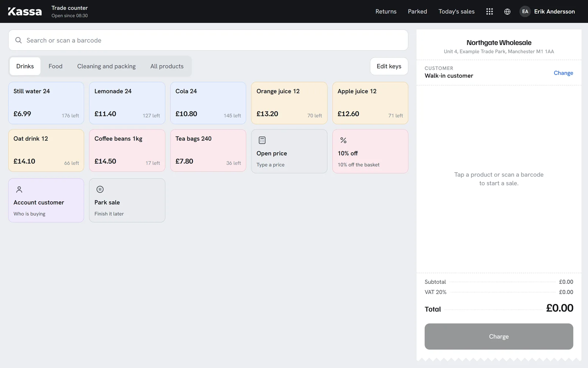
Task: Click the search magnifier icon
Action: (x=18, y=40)
